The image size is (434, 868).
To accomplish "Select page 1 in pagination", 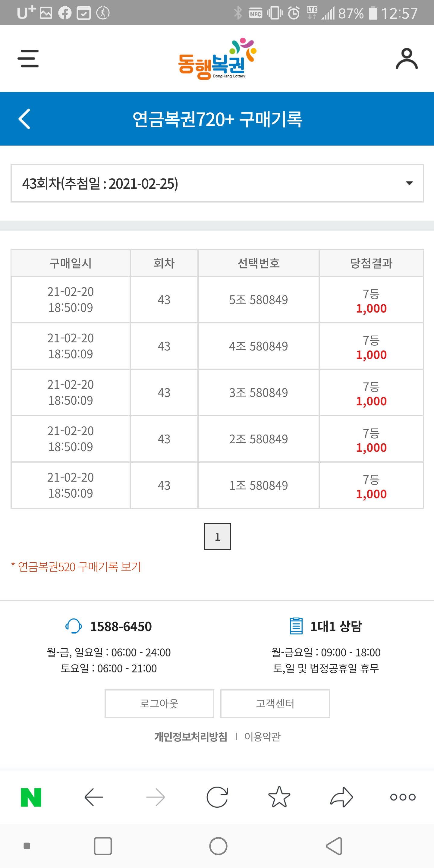I will coord(217,536).
